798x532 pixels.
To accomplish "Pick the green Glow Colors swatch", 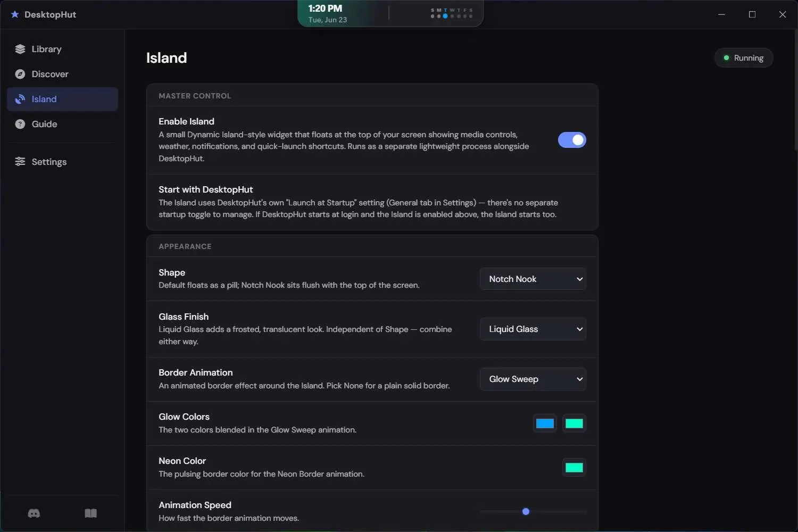I will (x=574, y=423).
